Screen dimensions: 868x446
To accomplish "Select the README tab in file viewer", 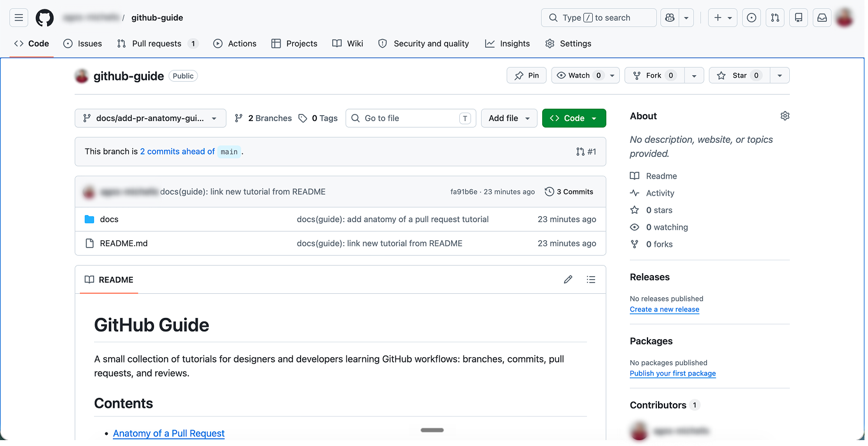I will tap(109, 280).
